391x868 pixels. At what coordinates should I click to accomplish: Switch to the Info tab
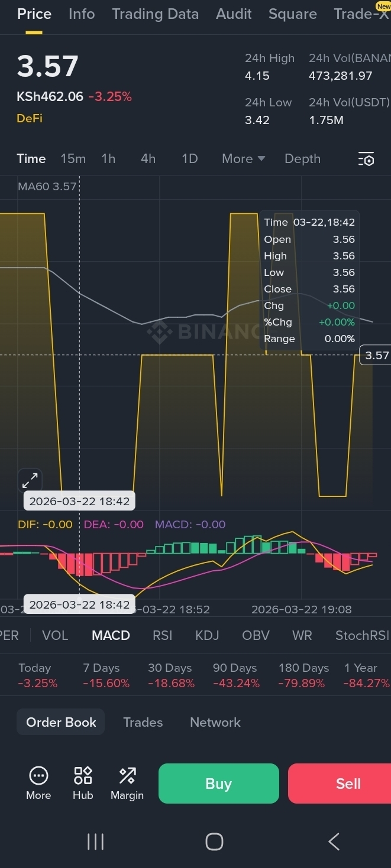(82, 14)
